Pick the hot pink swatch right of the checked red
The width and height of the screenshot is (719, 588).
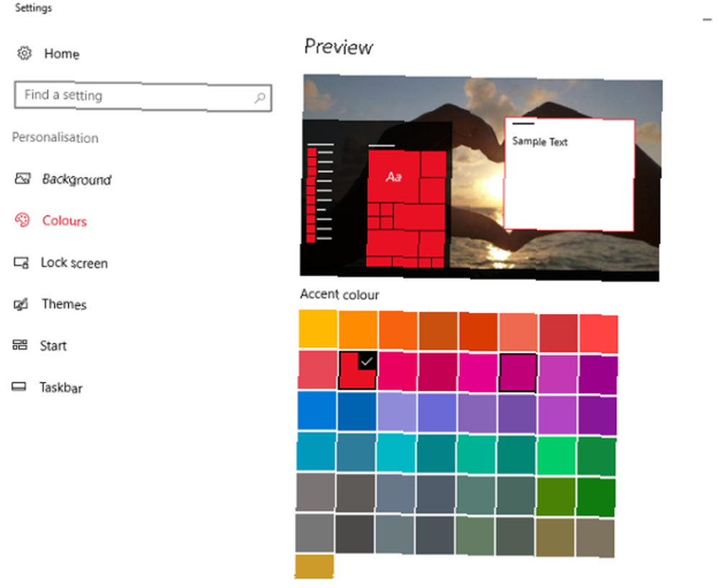[x=397, y=371]
